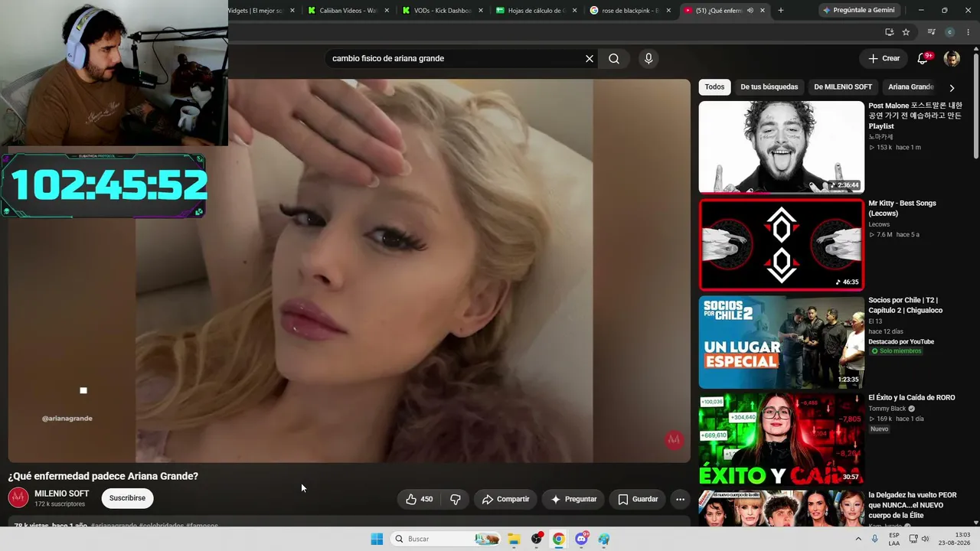This screenshot has width=980, height=551.
Task: Open 'Mr Kitty - Best Songs (Lecows)' title
Action: pyautogui.click(x=902, y=208)
